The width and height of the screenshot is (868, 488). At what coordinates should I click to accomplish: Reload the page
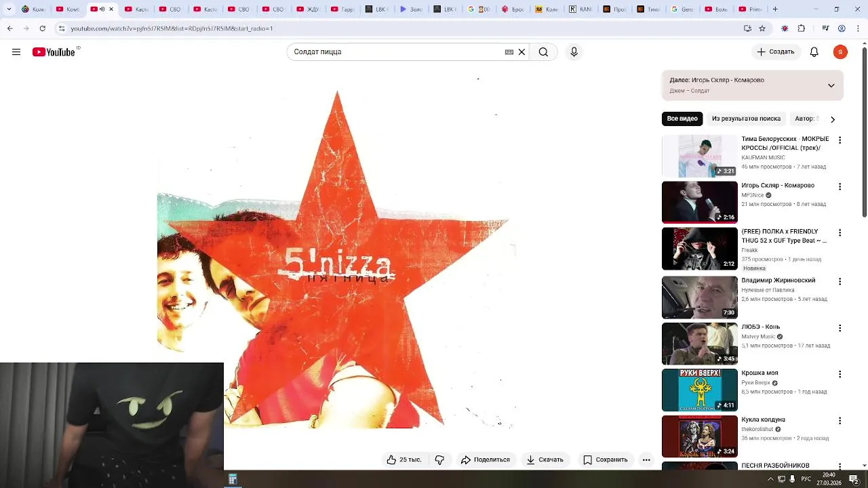tap(42, 28)
